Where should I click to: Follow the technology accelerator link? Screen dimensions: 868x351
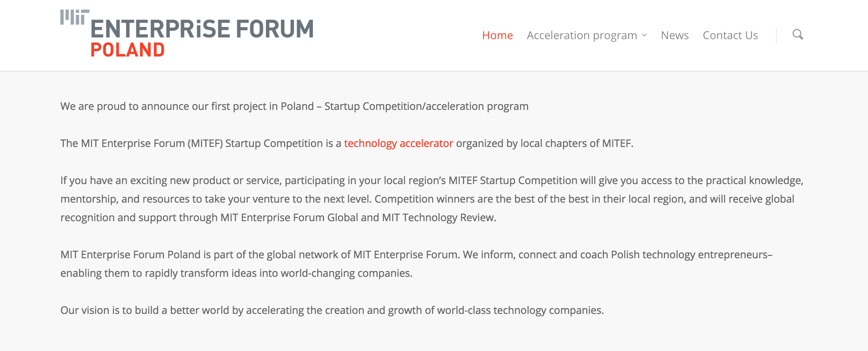pyautogui.click(x=398, y=143)
